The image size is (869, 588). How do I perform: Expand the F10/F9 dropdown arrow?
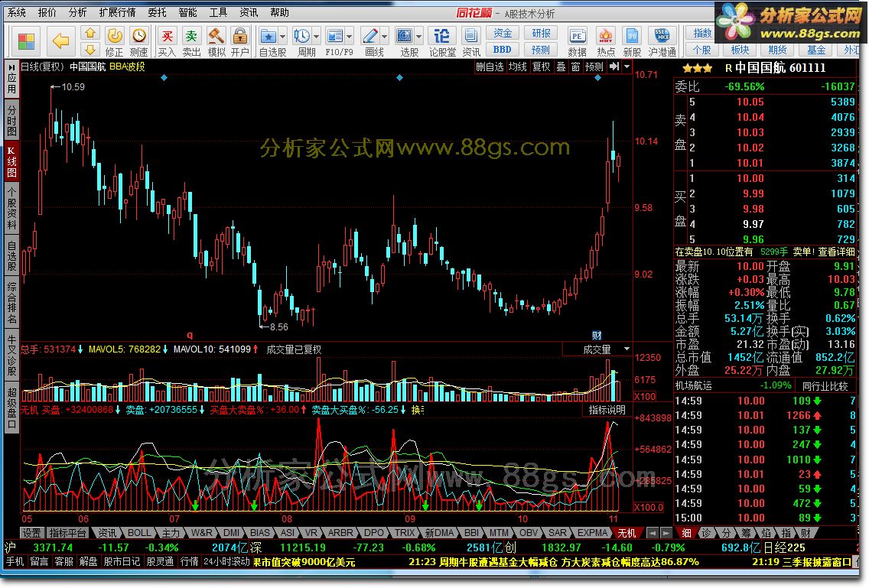click(349, 37)
